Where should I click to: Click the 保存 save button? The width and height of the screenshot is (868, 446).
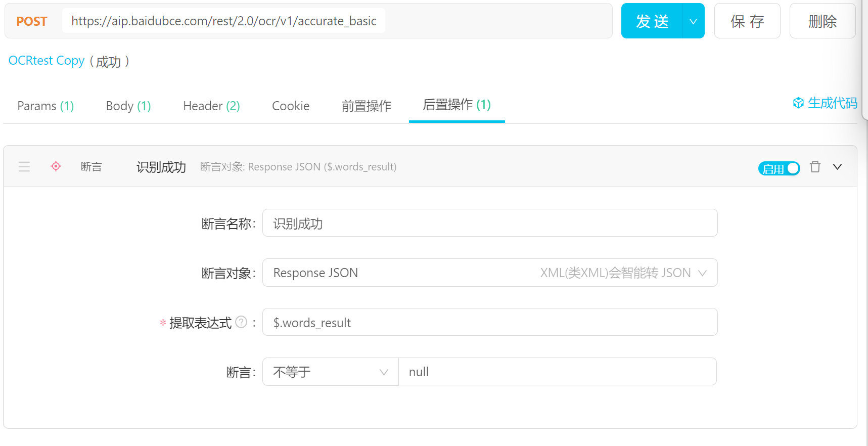point(747,21)
